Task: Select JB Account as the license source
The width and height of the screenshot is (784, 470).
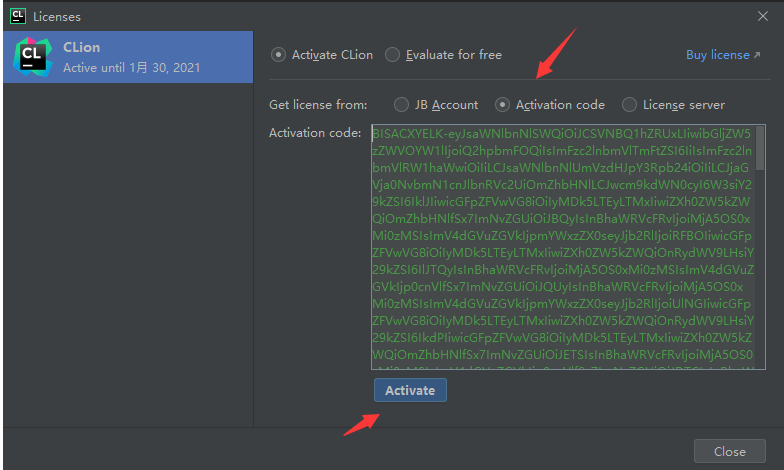Action: 401,105
